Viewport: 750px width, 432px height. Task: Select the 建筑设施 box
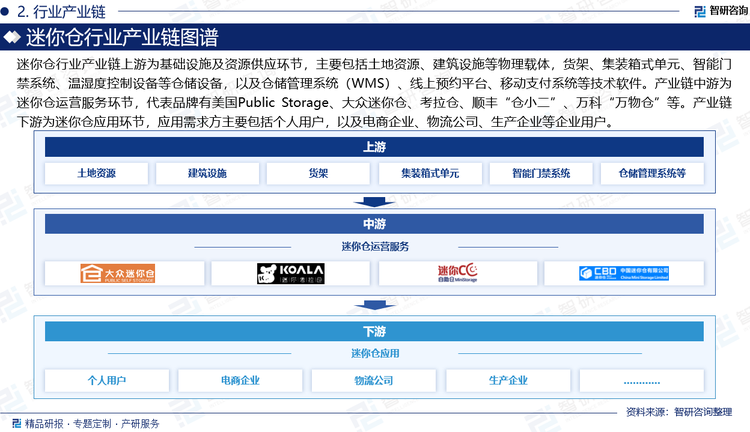tap(207, 173)
